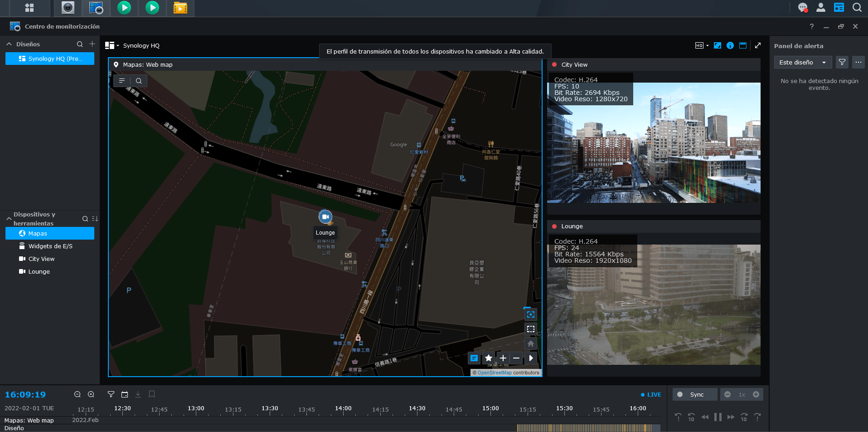This screenshot has height=432, width=868.
Task: Open Monitor Center taskbar icon
Action: pos(96,8)
